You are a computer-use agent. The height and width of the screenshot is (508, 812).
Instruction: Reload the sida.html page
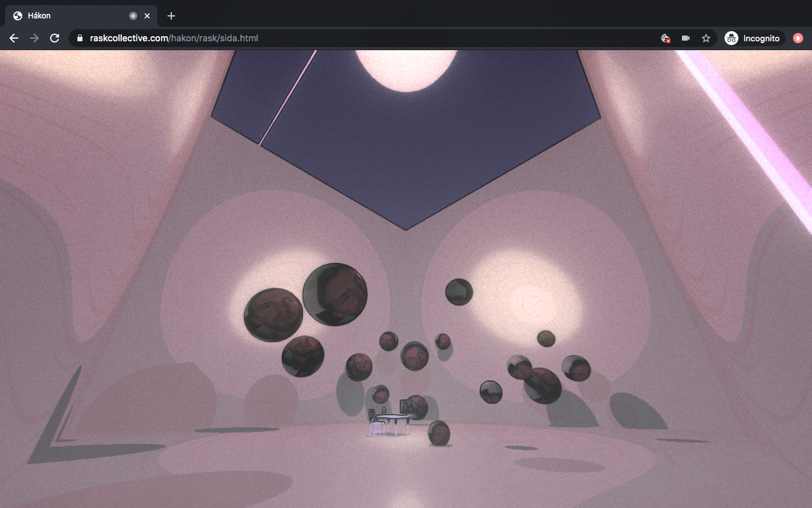pos(55,38)
